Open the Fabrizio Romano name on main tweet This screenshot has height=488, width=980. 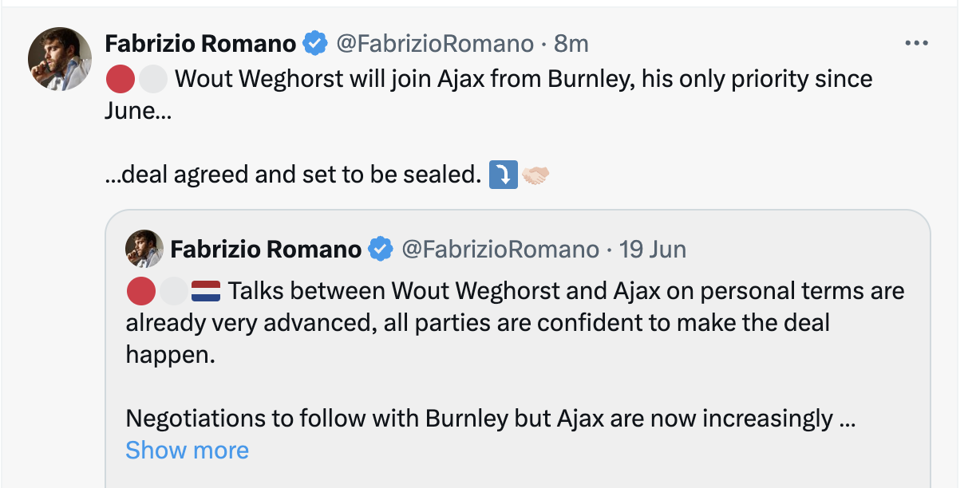coord(200,43)
